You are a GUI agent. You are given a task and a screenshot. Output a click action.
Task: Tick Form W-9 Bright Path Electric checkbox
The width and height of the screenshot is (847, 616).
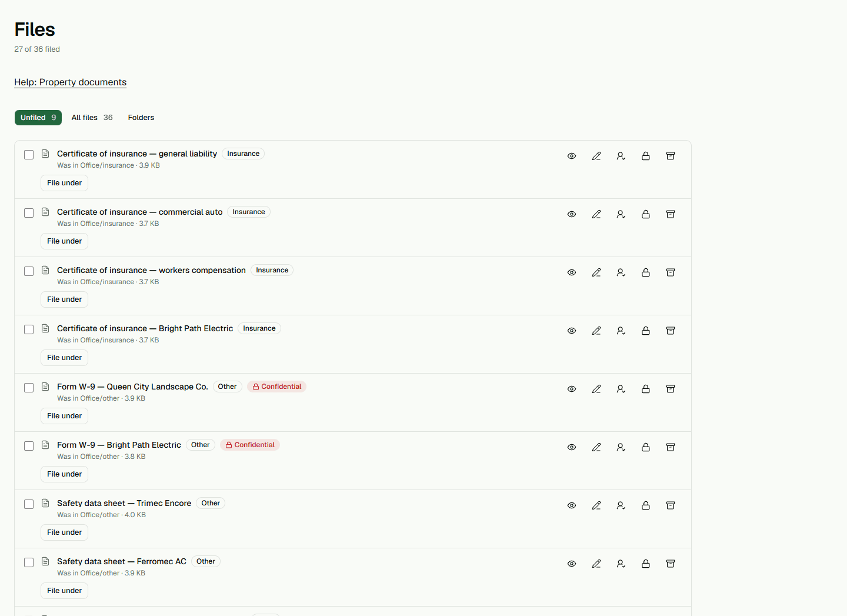(29, 446)
